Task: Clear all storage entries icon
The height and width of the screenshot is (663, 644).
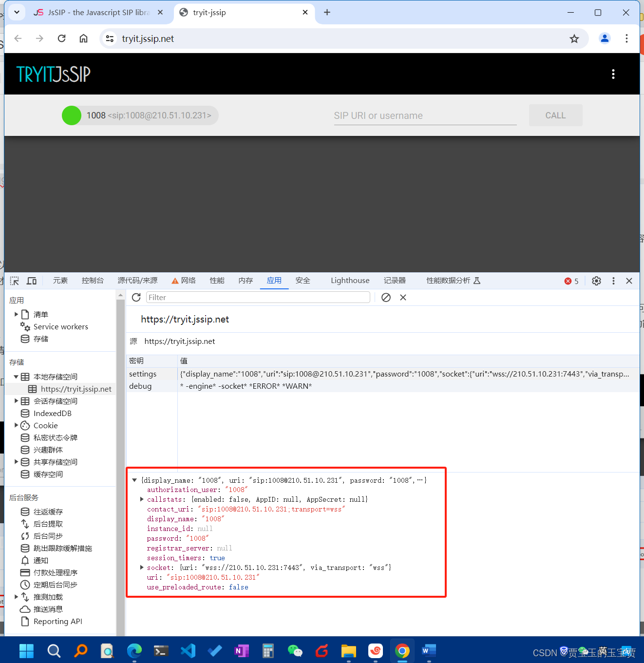Action: tap(386, 297)
